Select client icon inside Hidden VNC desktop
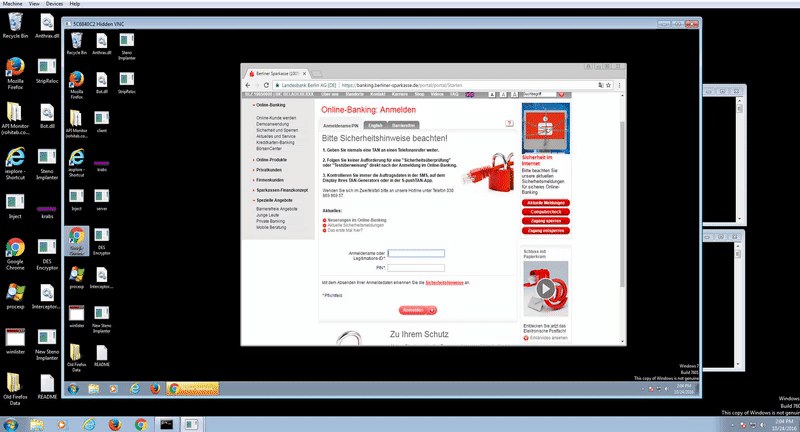 pos(102,122)
